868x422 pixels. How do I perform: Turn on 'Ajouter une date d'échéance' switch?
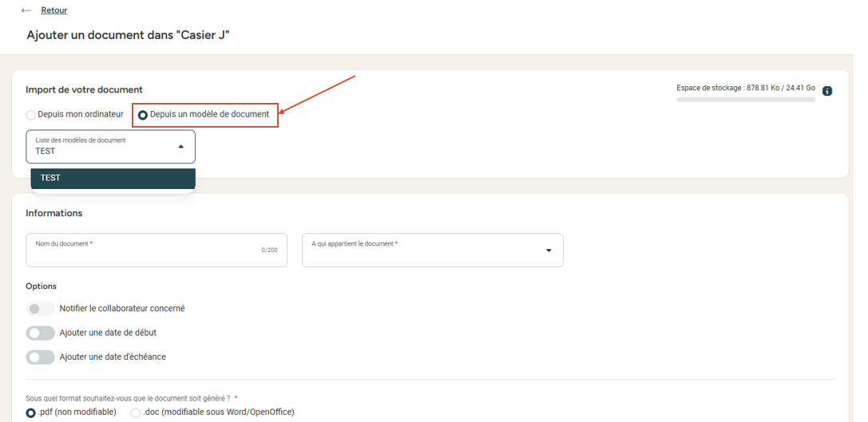pyautogui.click(x=40, y=357)
